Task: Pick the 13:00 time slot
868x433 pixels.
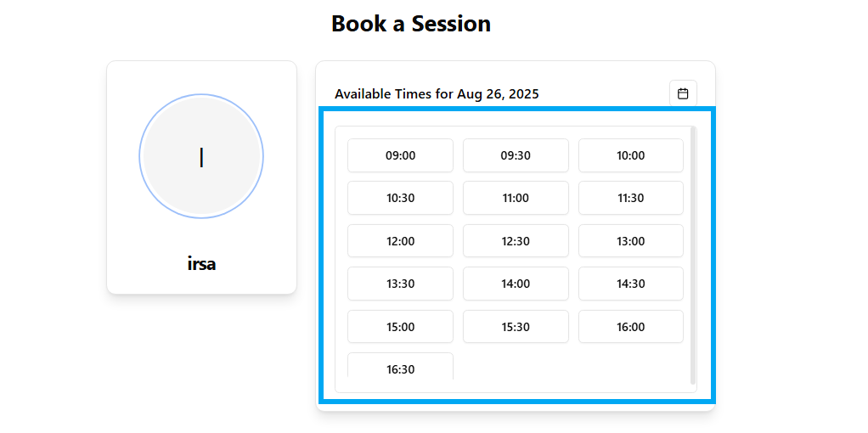Action: point(630,241)
